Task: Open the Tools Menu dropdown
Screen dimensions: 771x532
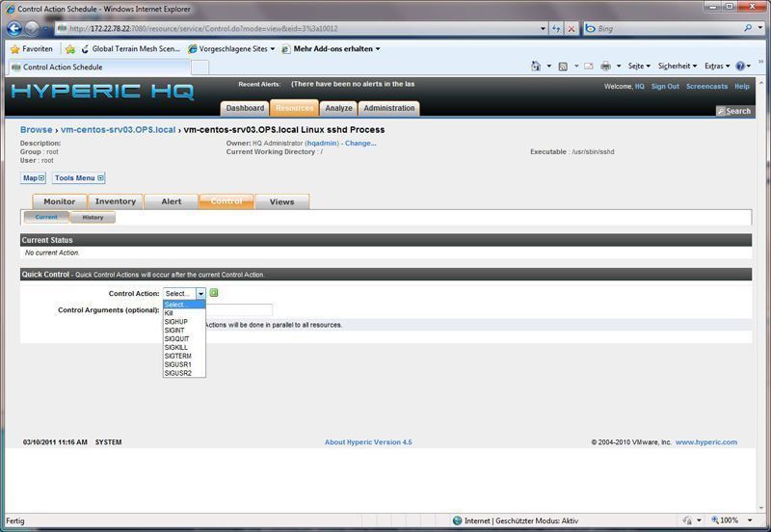Action: pos(79,178)
